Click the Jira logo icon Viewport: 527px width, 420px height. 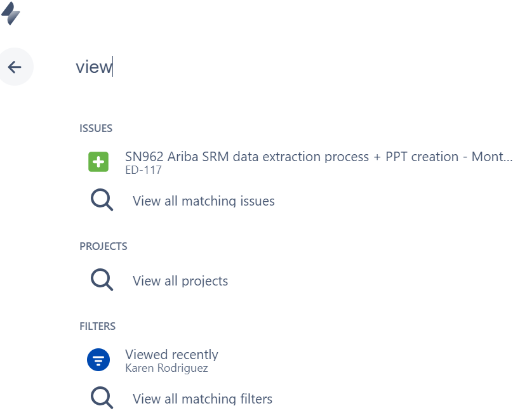point(11,13)
